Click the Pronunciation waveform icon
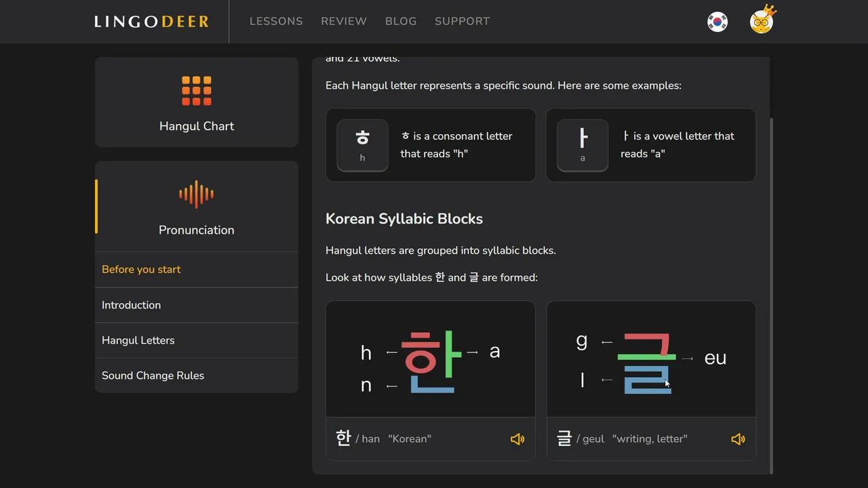The width and height of the screenshot is (868, 488). (197, 195)
